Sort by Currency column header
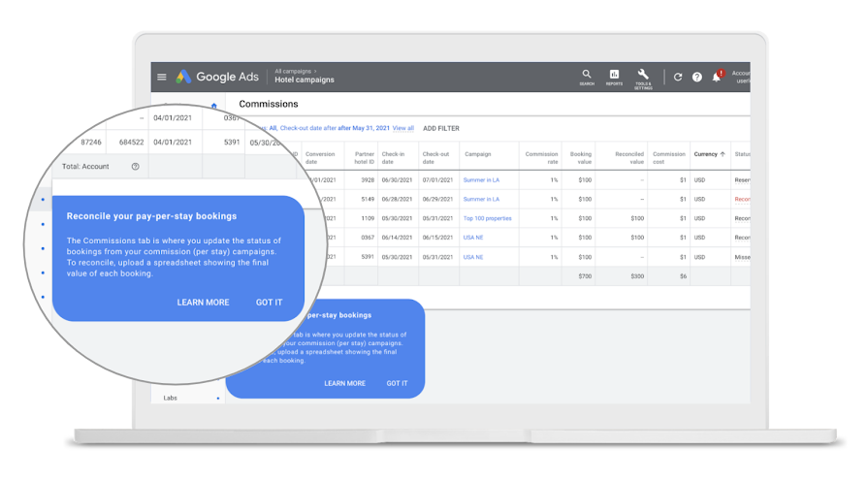This screenshot has width=868, height=481. [x=709, y=154]
